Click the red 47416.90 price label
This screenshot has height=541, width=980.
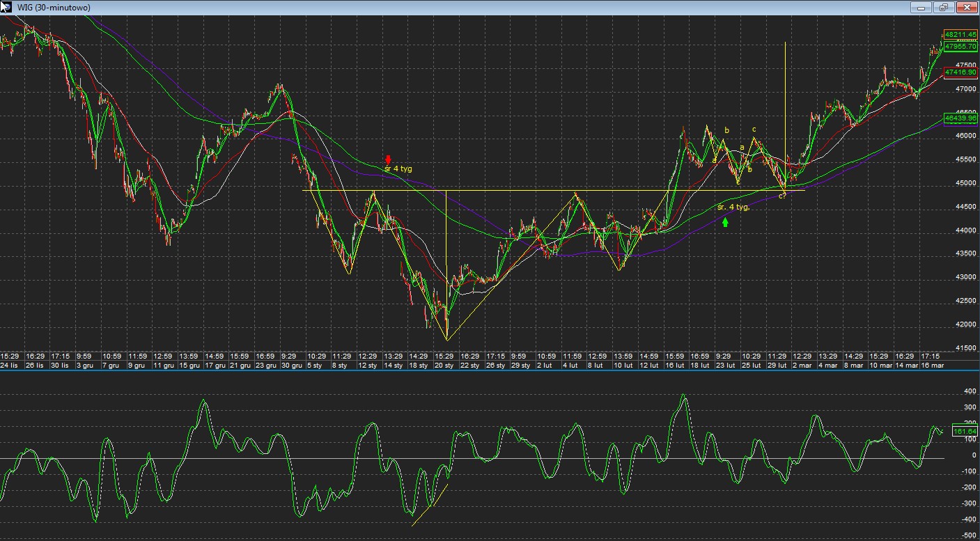point(960,72)
